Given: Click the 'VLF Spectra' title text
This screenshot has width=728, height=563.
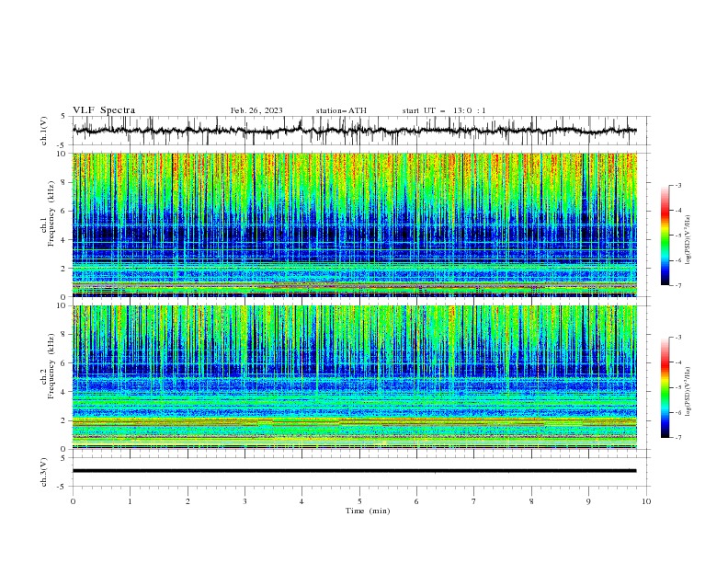Looking at the screenshot, I should [x=104, y=110].
